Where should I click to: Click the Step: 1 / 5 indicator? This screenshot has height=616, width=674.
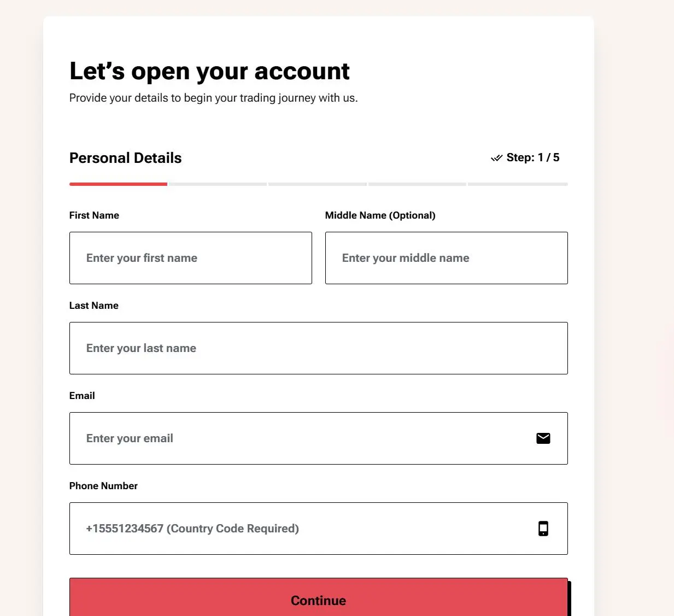[533, 157]
